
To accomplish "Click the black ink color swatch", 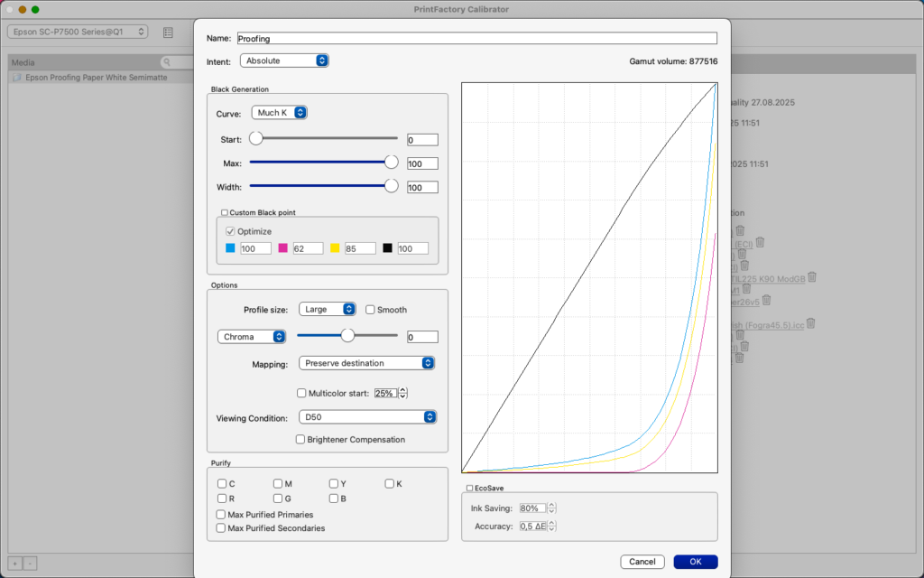I will coord(387,248).
